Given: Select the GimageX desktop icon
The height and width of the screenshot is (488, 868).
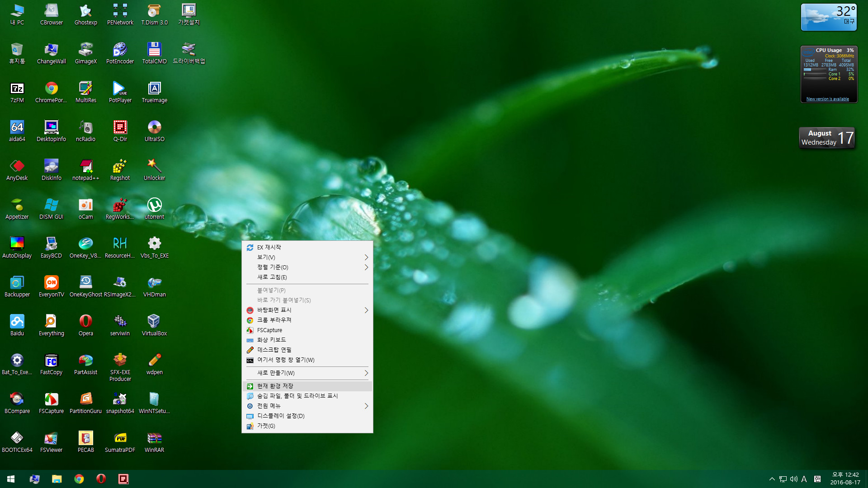Looking at the screenshot, I should [86, 53].
